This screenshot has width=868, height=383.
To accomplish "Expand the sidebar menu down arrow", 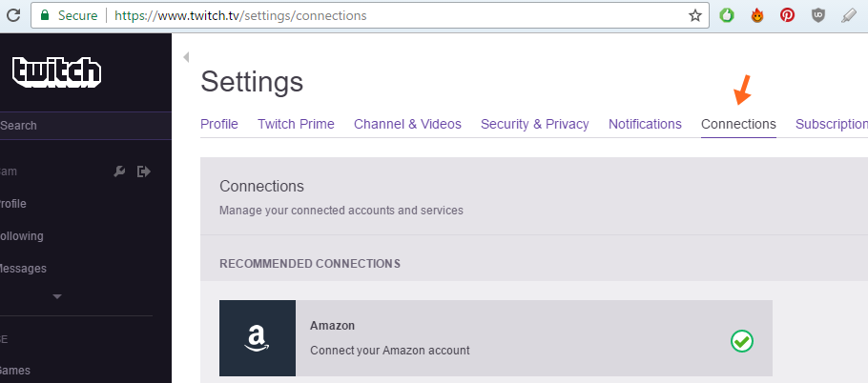I will [57, 297].
